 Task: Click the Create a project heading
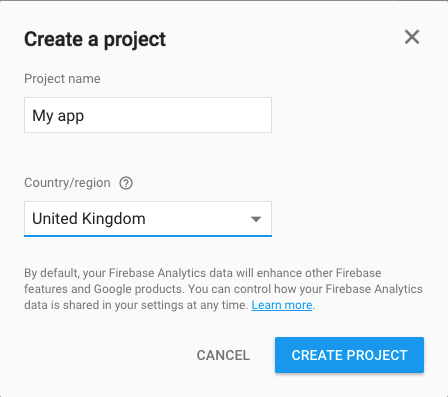95,39
